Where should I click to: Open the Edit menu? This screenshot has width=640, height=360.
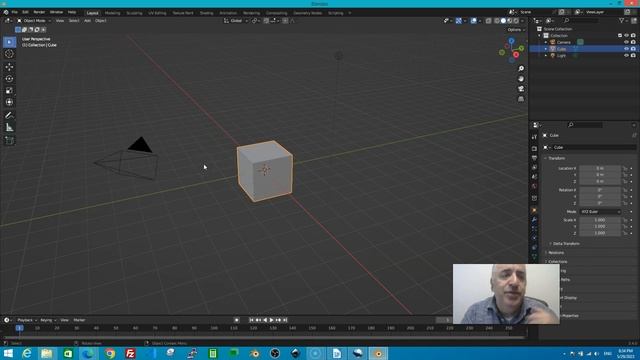(25, 12)
